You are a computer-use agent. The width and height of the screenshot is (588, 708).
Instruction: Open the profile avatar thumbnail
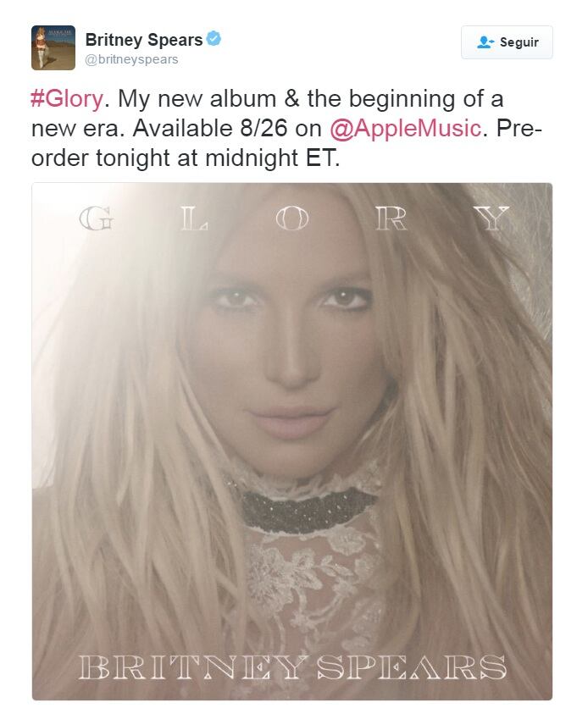click(x=53, y=48)
